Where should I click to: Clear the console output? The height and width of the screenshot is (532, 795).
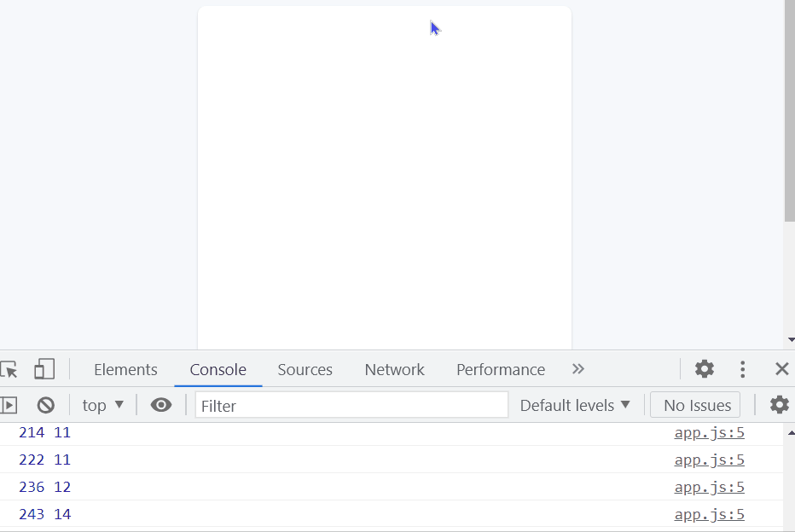click(45, 405)
